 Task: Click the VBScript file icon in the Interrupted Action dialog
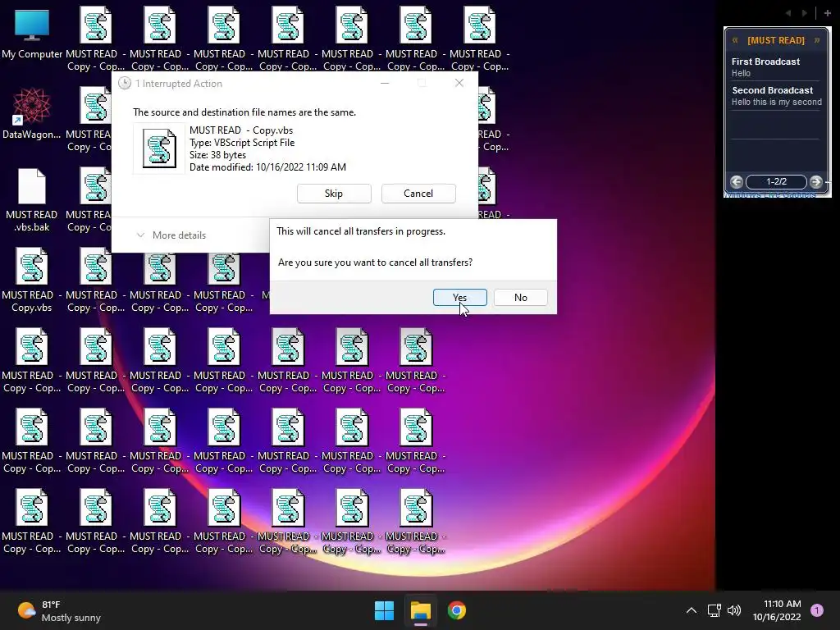coord(159,148)
